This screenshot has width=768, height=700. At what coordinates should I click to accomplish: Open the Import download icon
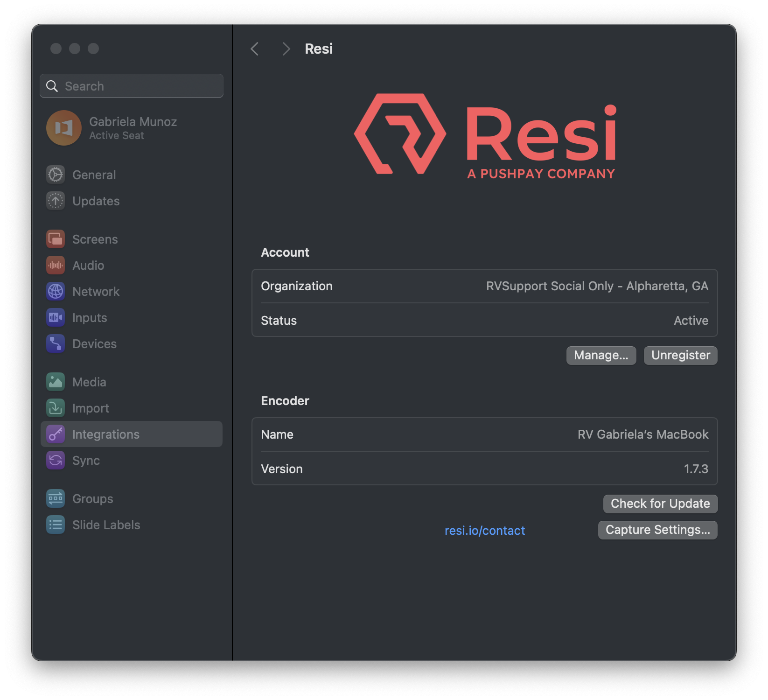56,408
